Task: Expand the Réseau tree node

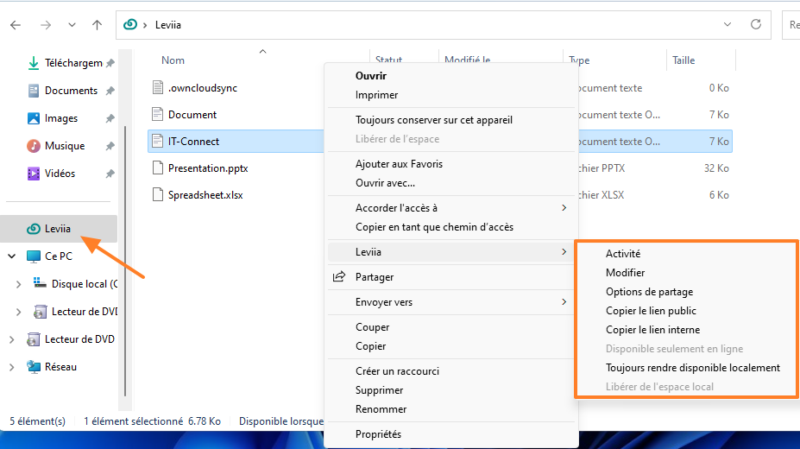Action: click(x=11, y=367)
